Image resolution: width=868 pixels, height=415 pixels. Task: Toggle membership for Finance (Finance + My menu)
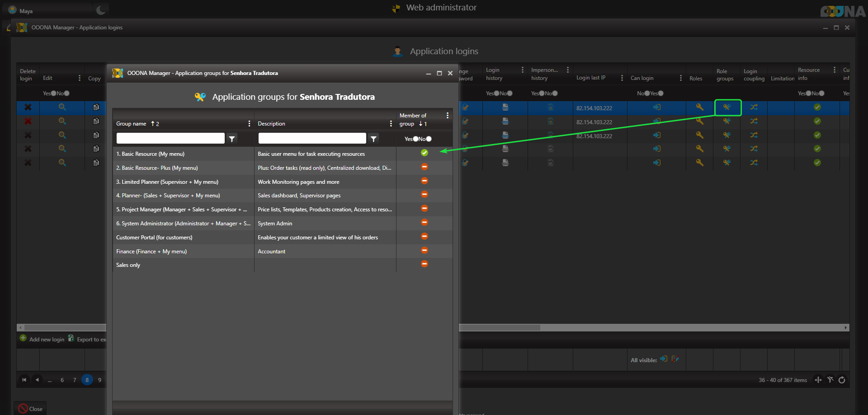tap(424, 250)
